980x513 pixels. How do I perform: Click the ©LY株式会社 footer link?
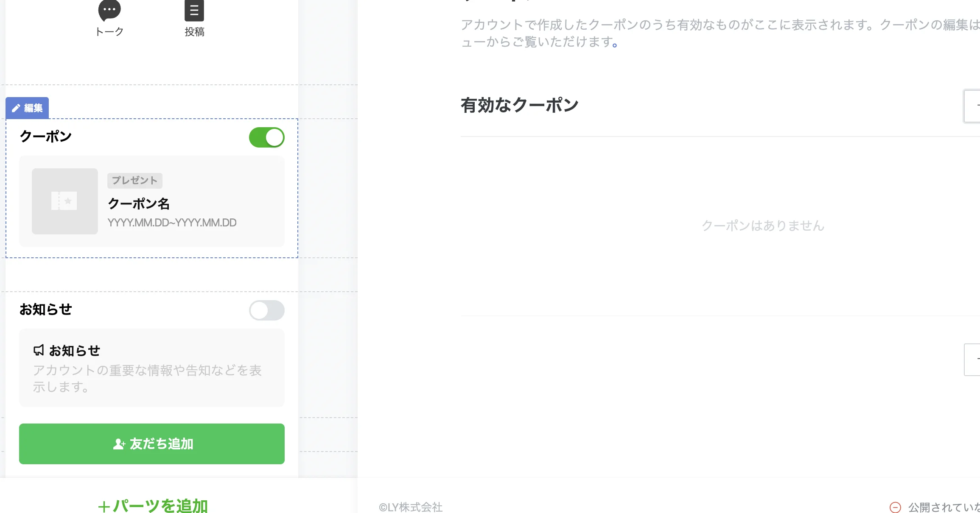tap(411, 507)
